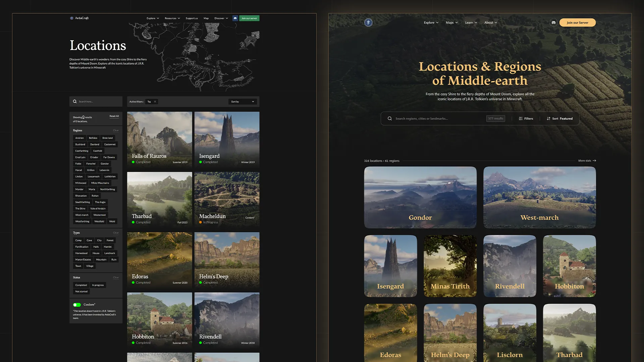
Task: Open the Hobbiton card in right grid
Action: coord(569,266)
